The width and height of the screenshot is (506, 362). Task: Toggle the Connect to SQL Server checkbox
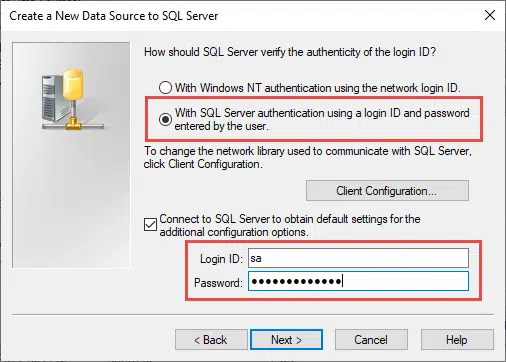150,225
